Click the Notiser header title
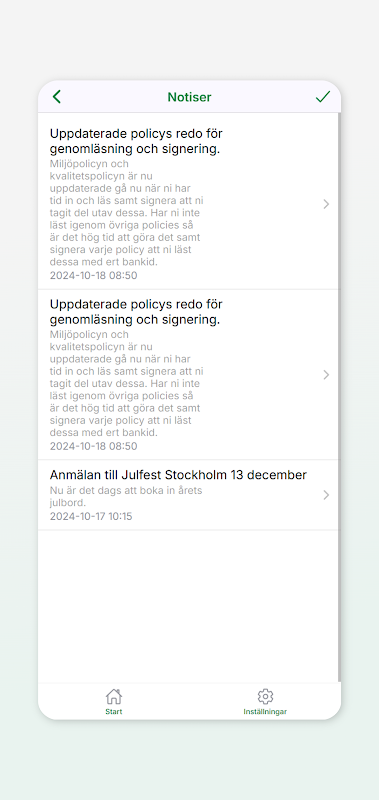The width and height of the screenshot is (379, 800). pos(189,97)
